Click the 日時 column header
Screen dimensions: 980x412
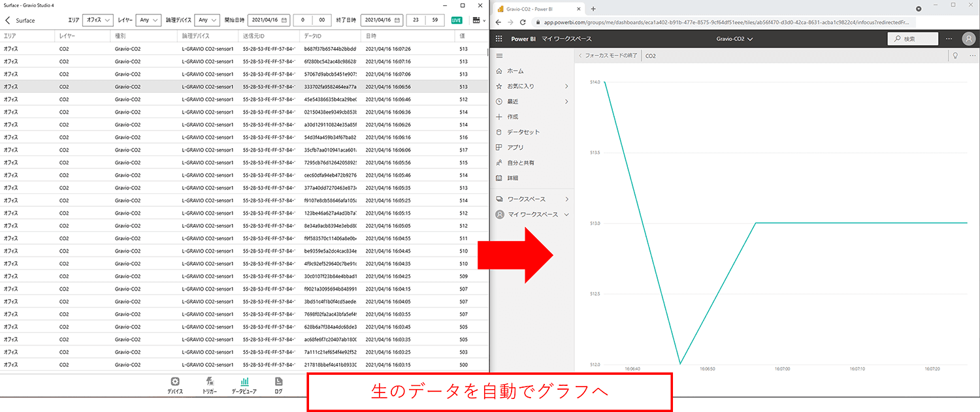point(408,36)
